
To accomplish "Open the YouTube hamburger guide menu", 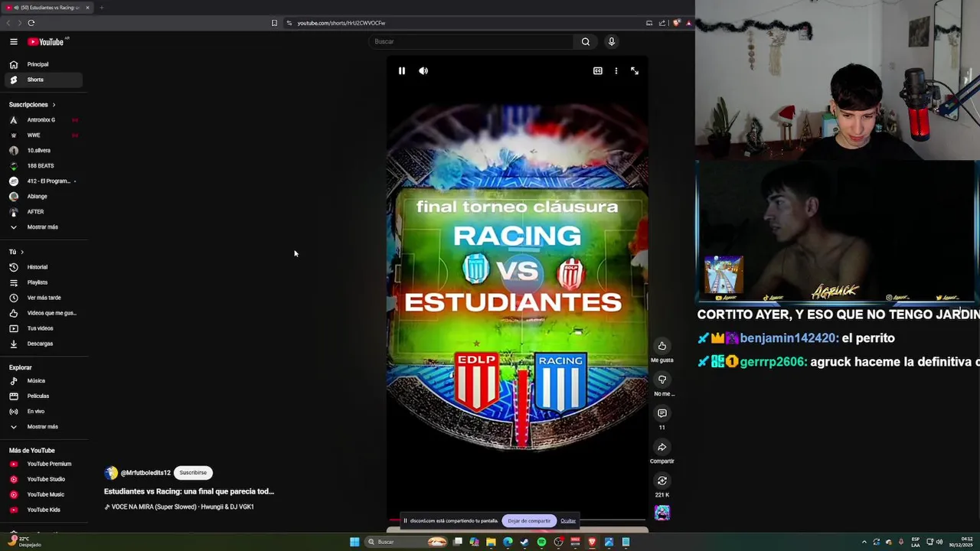I will pyautogui.click(x=14, y=41).
